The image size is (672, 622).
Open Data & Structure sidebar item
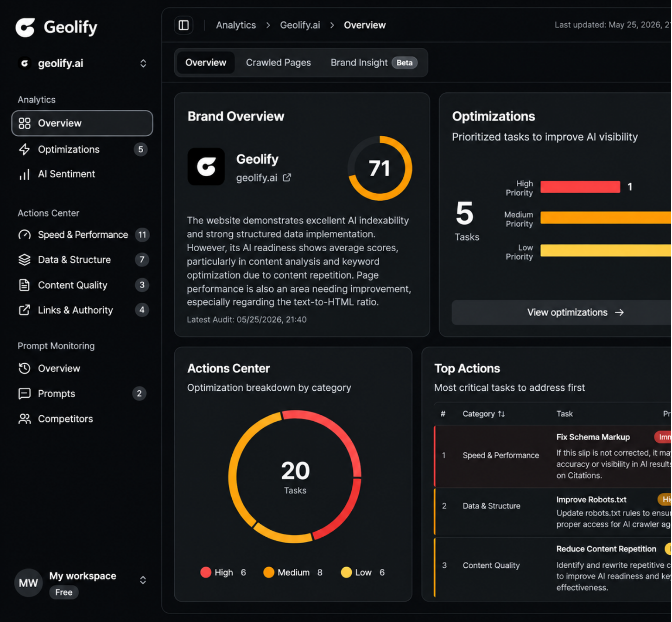point(82,260)
